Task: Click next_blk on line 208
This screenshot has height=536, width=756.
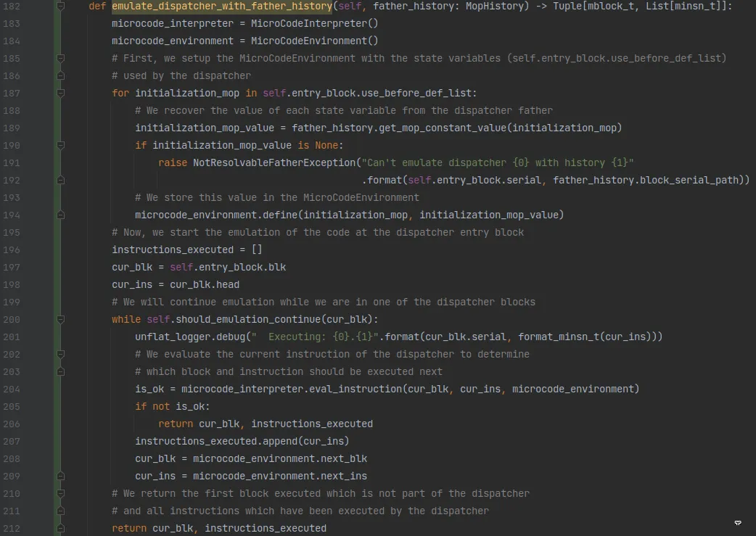Action: 344,458
